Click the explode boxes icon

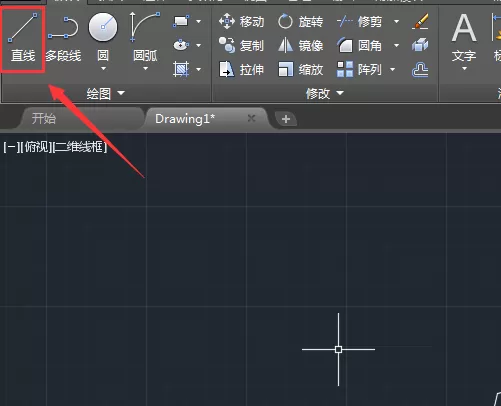[420, 45]
